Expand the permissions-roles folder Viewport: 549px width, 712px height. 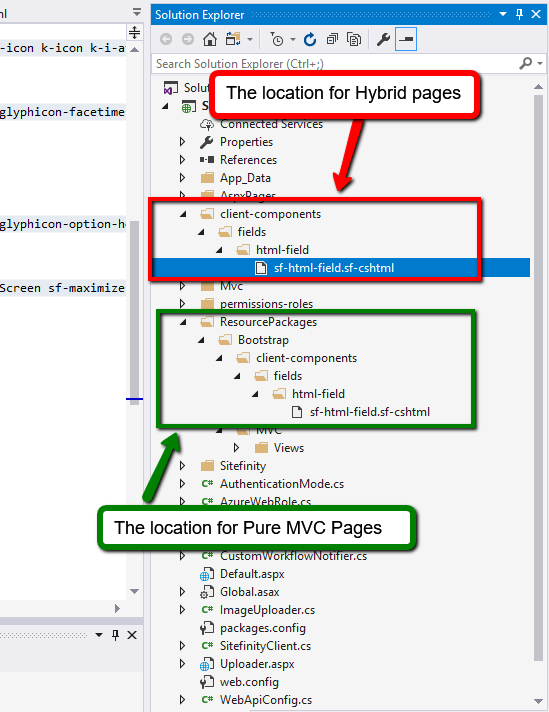[183, 303]
